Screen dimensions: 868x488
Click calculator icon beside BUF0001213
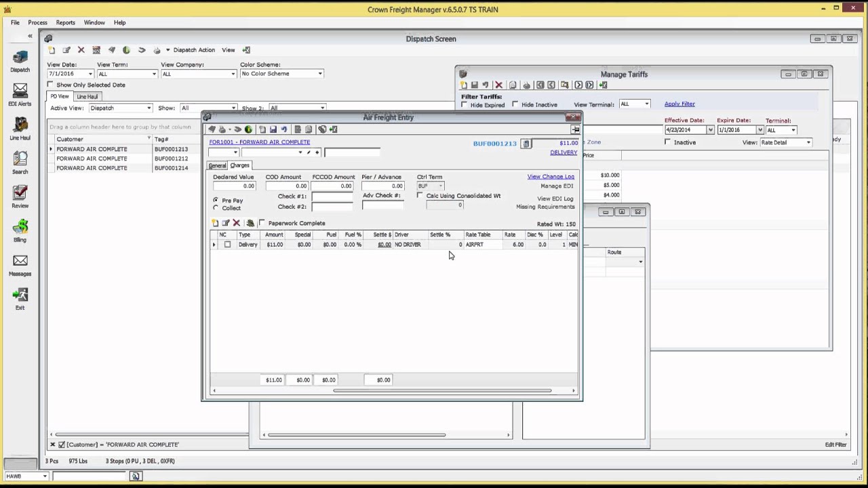pos(526,144)
